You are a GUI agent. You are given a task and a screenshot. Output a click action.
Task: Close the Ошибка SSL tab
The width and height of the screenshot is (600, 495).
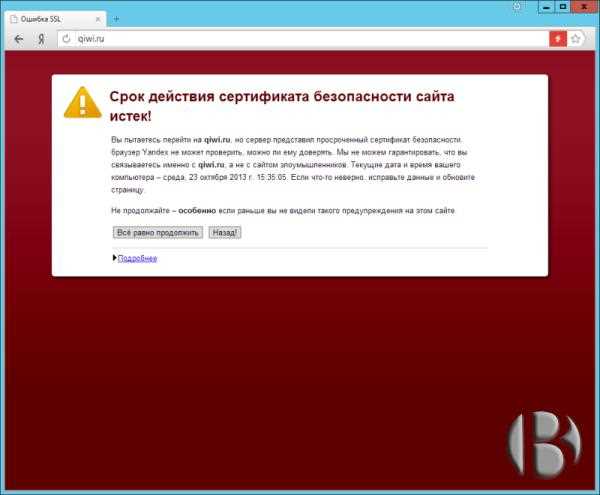(98, 19)
